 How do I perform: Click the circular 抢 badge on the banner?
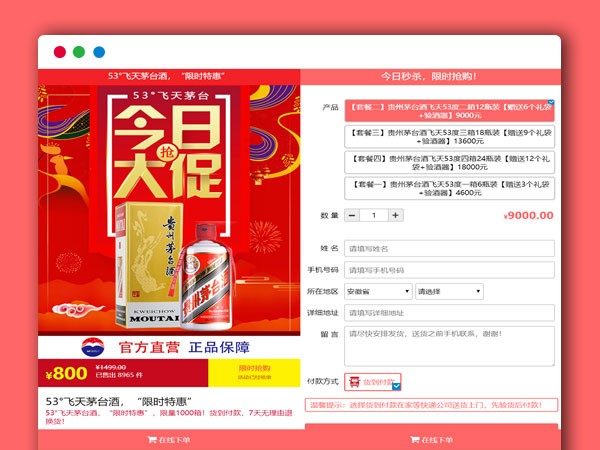(167, 150)
